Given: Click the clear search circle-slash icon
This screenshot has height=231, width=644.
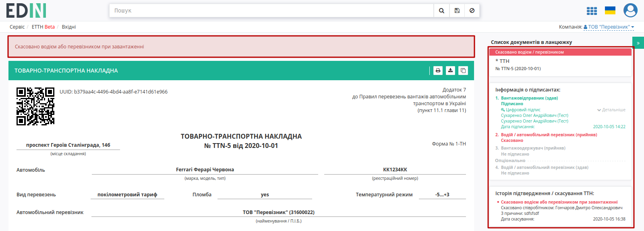Looking at the screenshot, I should (x=472, y=10).
